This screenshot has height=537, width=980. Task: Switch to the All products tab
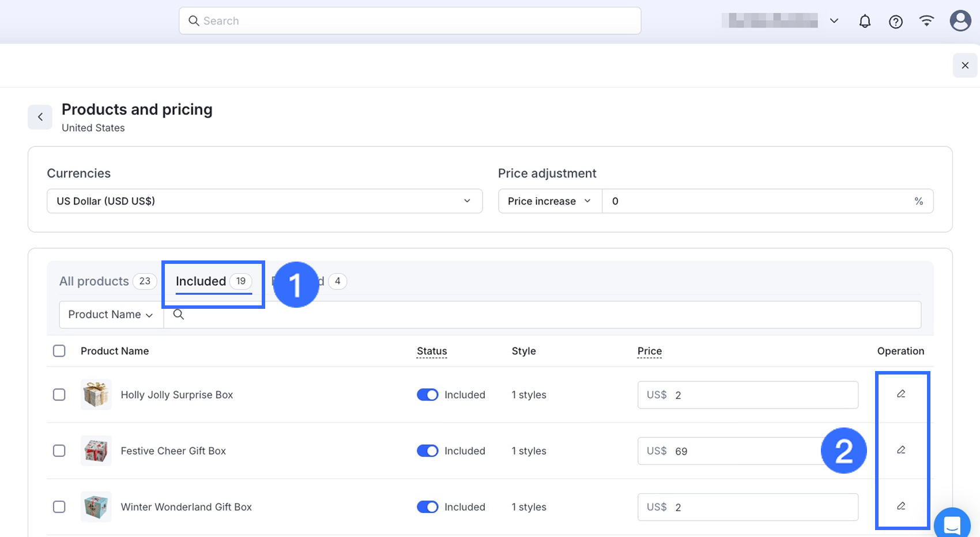[x=95, y=281]
